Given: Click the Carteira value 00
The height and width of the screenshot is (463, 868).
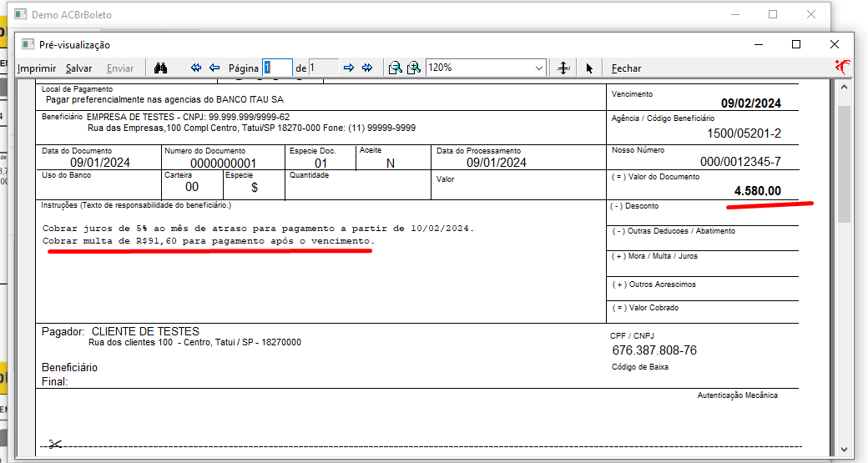Looking at the screenshot, I should (192, 187).
